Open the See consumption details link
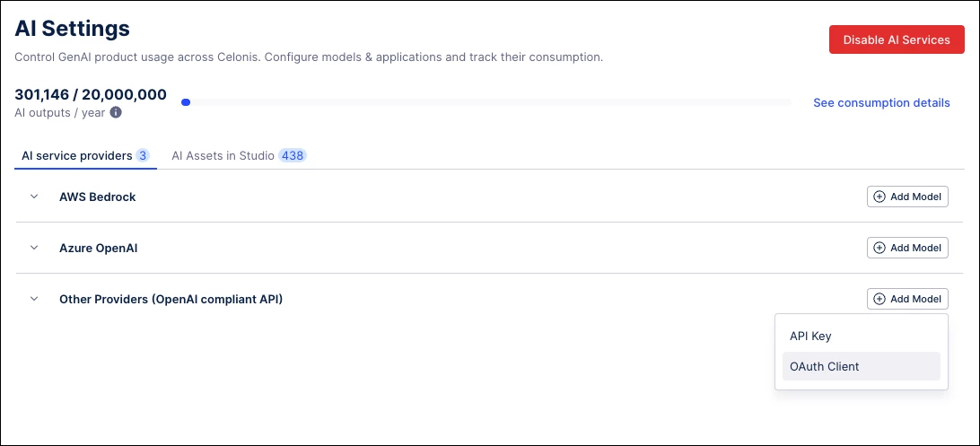 click(881, 103)
